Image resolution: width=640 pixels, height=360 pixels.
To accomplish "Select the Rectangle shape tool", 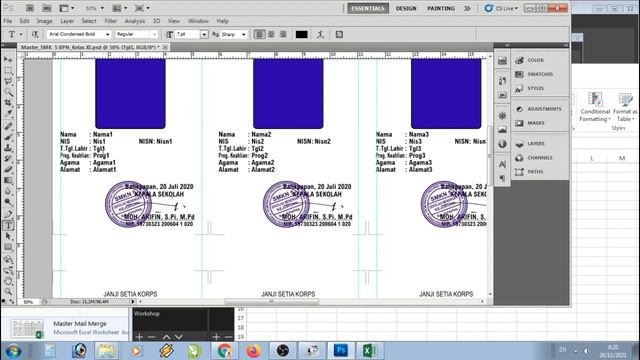I will pos(8,247).
